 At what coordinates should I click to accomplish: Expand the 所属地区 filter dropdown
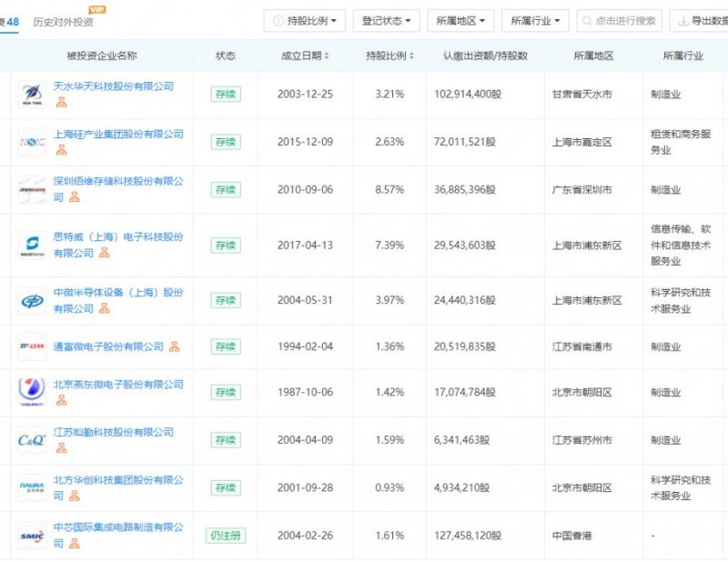coord(460,21)
